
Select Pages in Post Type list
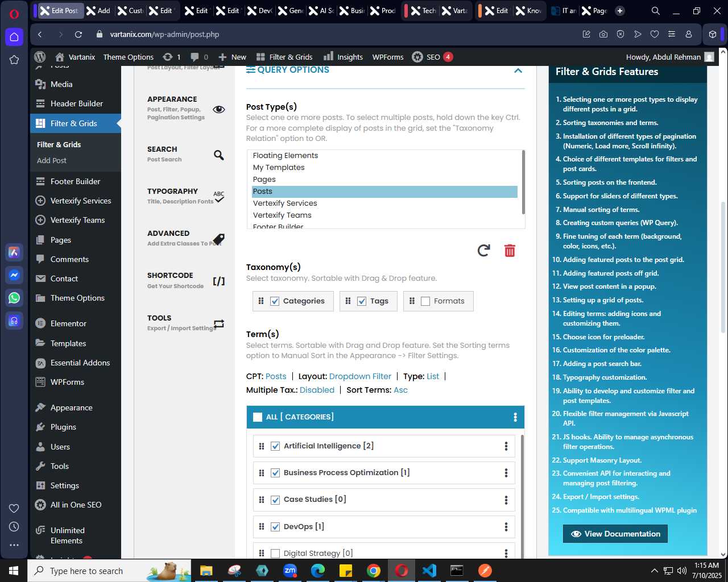(384, 180)
